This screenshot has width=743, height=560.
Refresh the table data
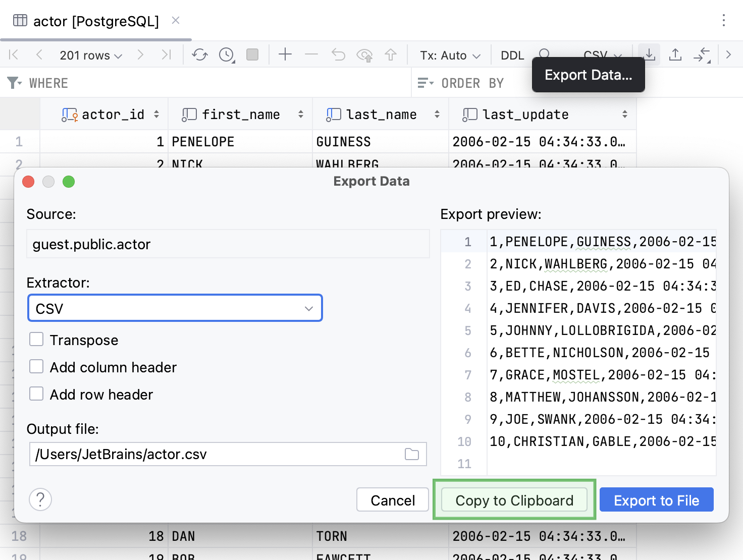click(199, 54)
